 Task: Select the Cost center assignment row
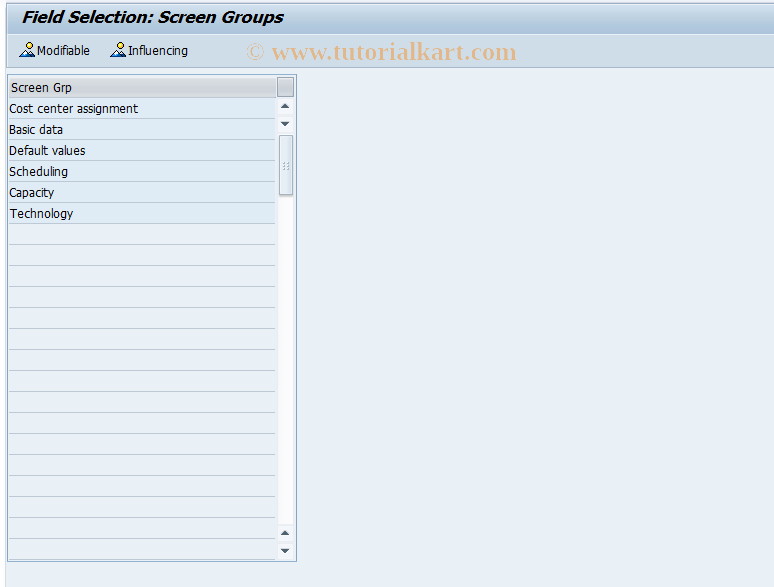[142, 109]
